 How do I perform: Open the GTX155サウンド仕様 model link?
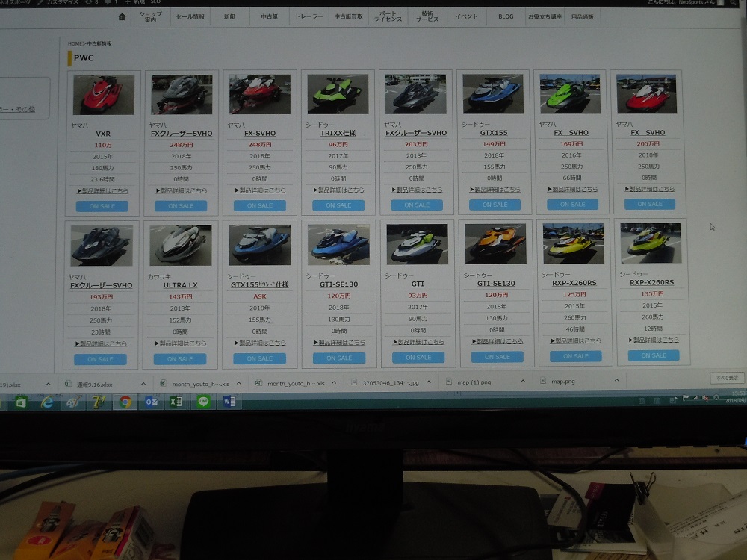[260, 284]
